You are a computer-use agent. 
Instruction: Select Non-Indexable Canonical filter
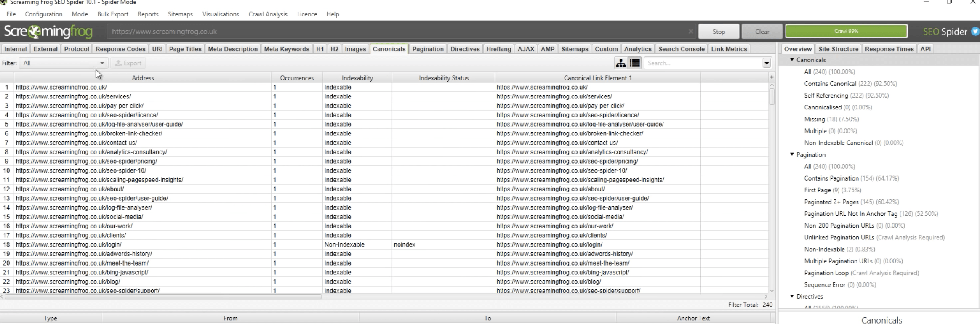click(854, 143)
